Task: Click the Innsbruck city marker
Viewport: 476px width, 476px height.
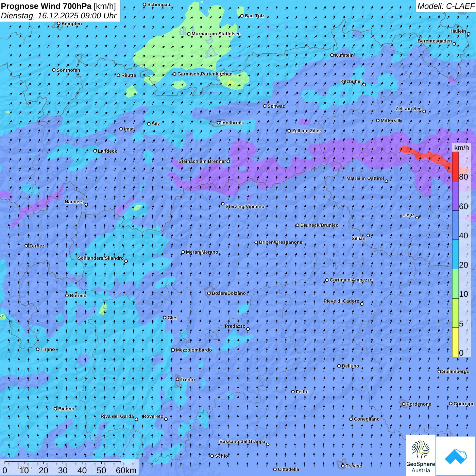Action: [219, 123]
